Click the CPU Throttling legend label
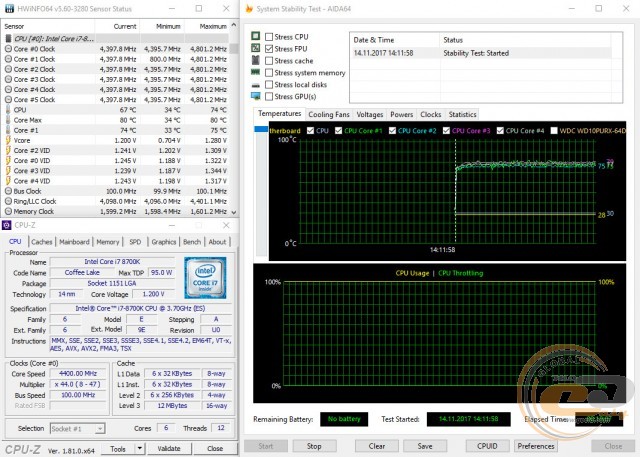This screenshot has width=640, height=457. 460,273
